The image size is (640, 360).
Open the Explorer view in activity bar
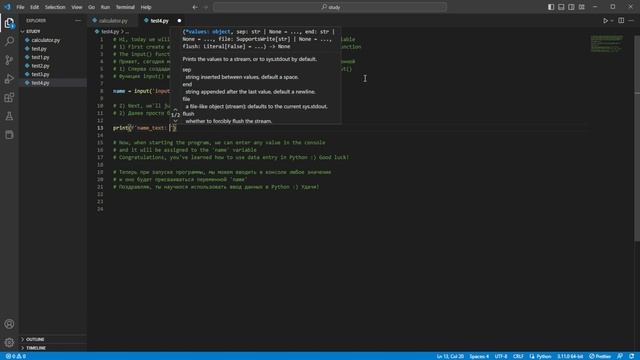[9, 23]
